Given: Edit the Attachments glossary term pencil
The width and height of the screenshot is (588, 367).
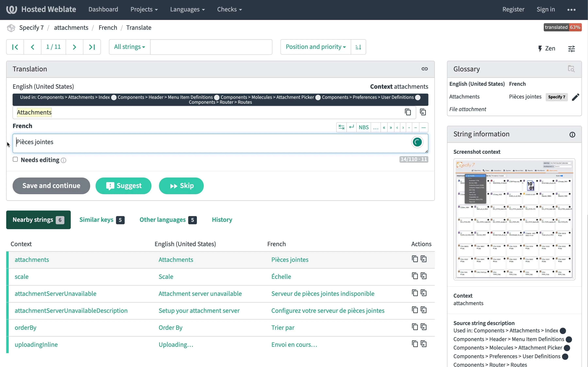Looking at the screenshot, I should tap(575, 97).
